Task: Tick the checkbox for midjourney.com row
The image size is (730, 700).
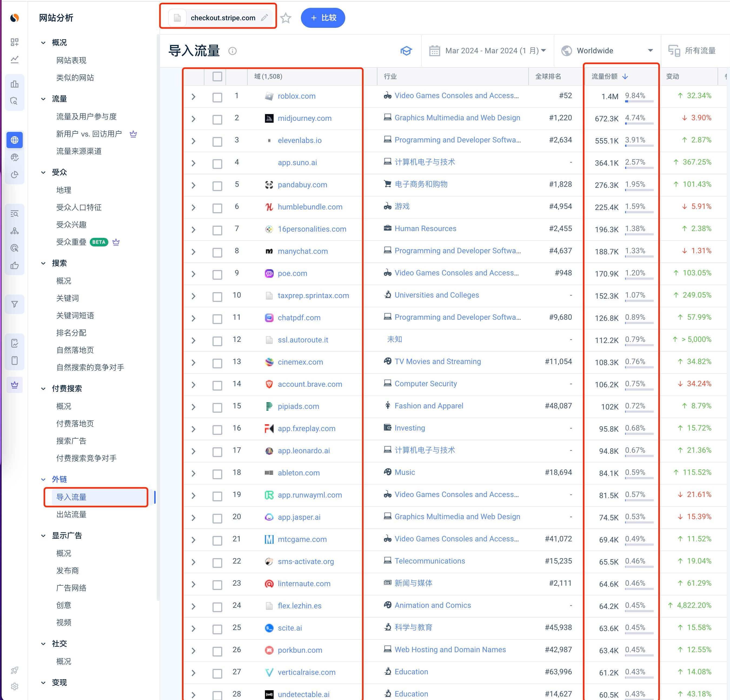Action: pyautogui.click(x=217, y=119)
